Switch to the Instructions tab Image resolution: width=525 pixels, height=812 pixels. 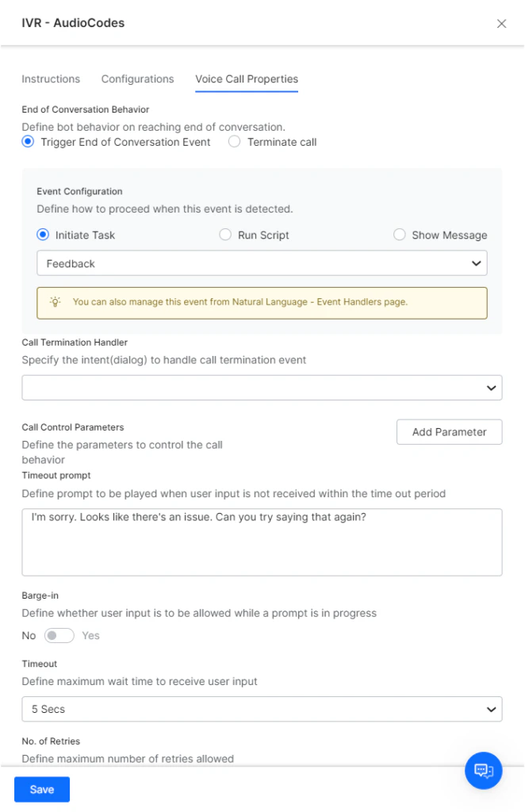click(51, 79)
